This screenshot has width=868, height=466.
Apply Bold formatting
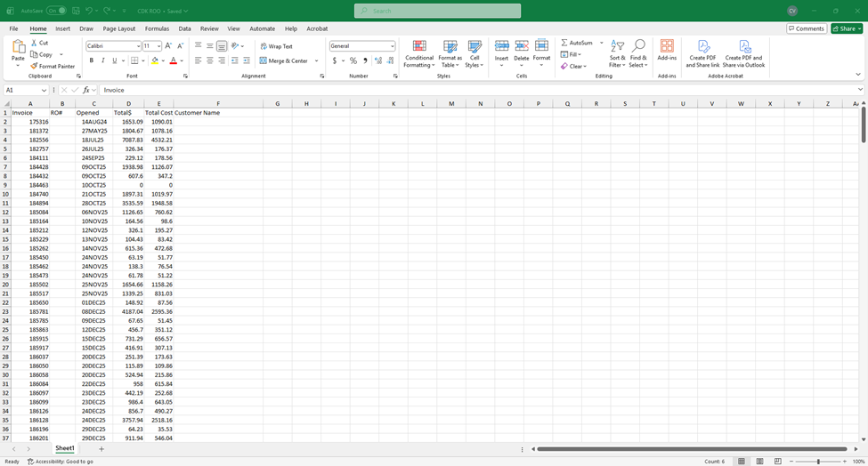click(92, 60)
